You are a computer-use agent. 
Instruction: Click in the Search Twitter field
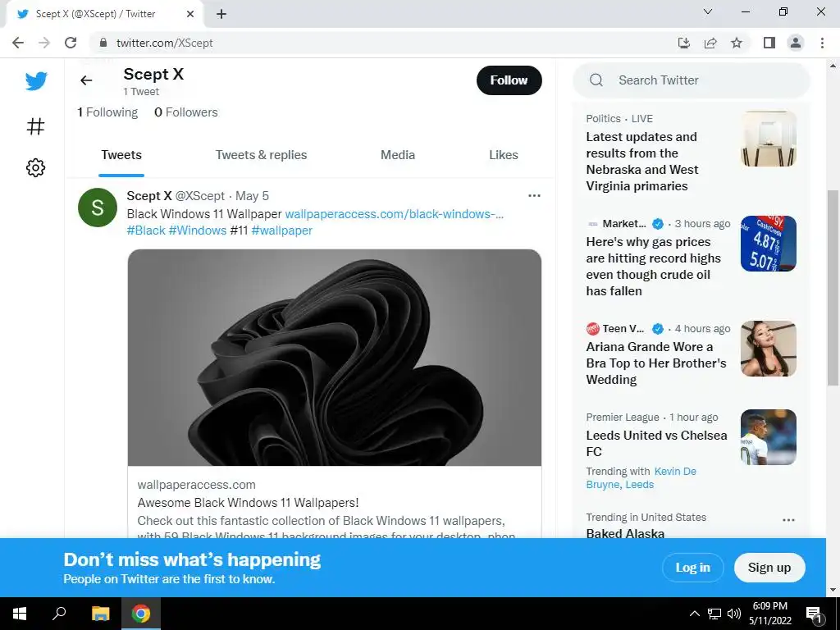[x=691, y=80]
